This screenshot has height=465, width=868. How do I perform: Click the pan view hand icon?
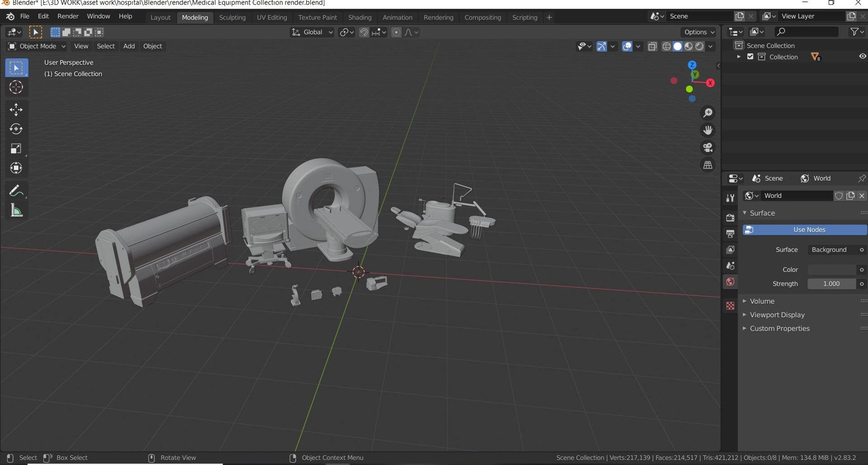(708, 130)
